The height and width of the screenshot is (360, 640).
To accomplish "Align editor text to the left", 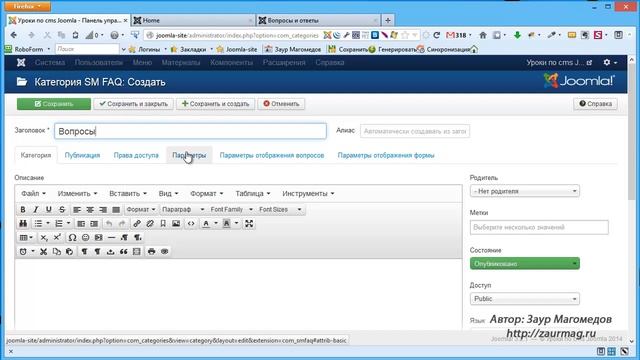I will coord(77,209).
